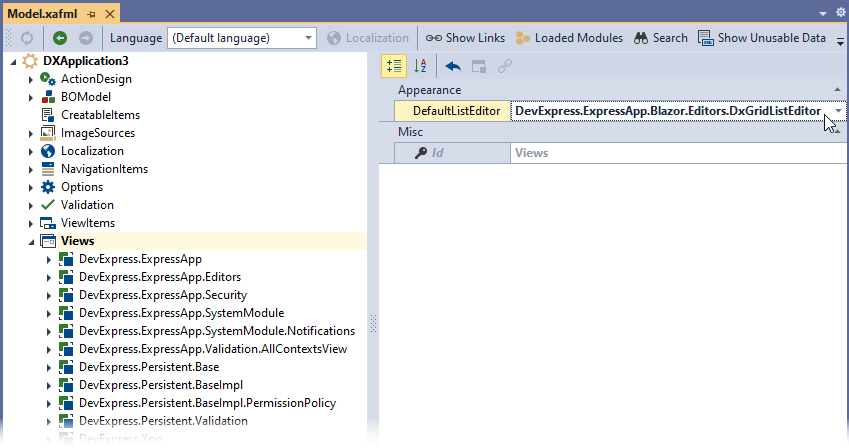Click the blue undo arrow icon
Image resolution: width=849 pixels, height=448 pixels.
[x=453, y=66]
